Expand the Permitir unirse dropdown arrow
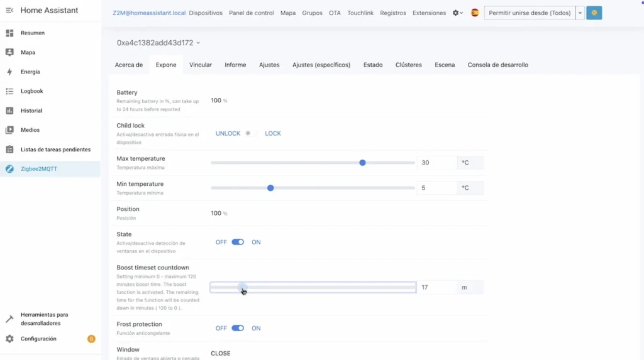The height and width of the screenshot is (360, 644). point(580,13)
